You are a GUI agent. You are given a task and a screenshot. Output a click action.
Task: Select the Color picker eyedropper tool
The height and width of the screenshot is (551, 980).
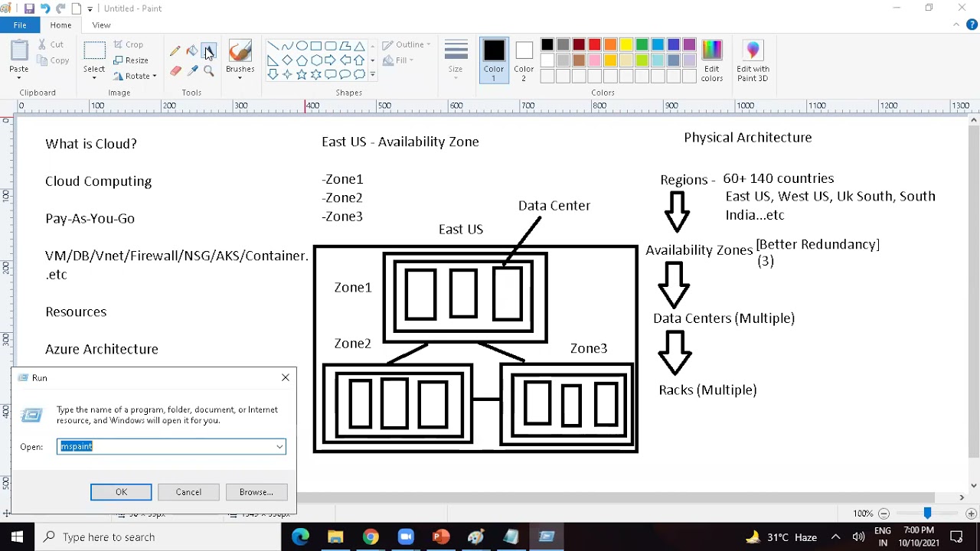[192, 70]
